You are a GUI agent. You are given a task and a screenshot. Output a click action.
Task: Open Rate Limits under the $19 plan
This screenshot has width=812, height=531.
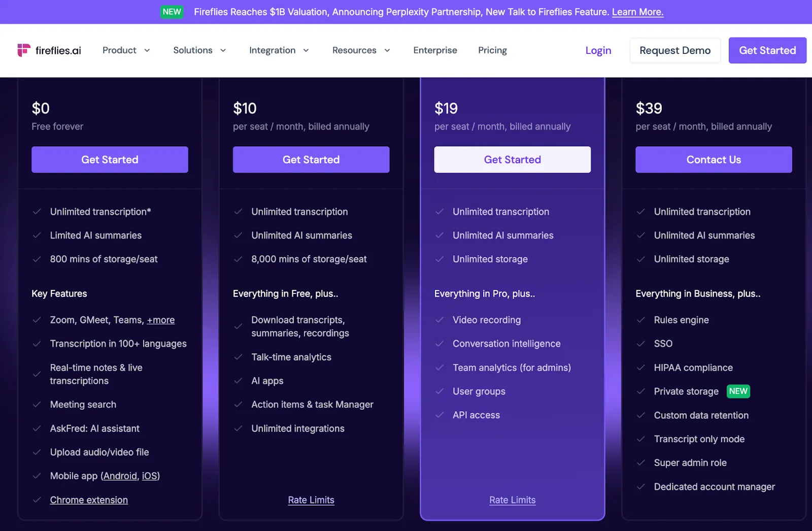pyautogui.click(x=513, y=500)
